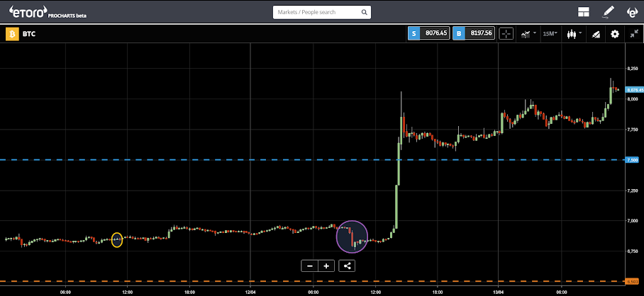Open the eToro bull profile icon
The height and width of the screenshot is (296, 644).
(632, 12)
